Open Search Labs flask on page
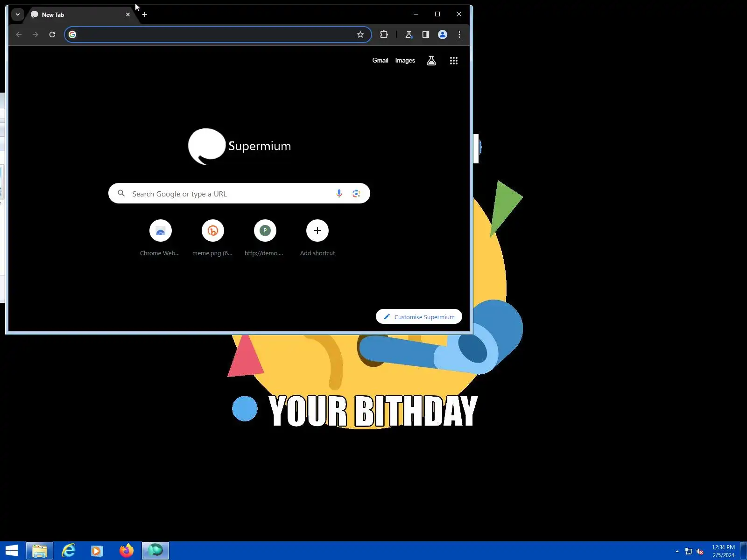Image resolution: width=747 pixels, height=560 pixels. click(x=431, y=61)
